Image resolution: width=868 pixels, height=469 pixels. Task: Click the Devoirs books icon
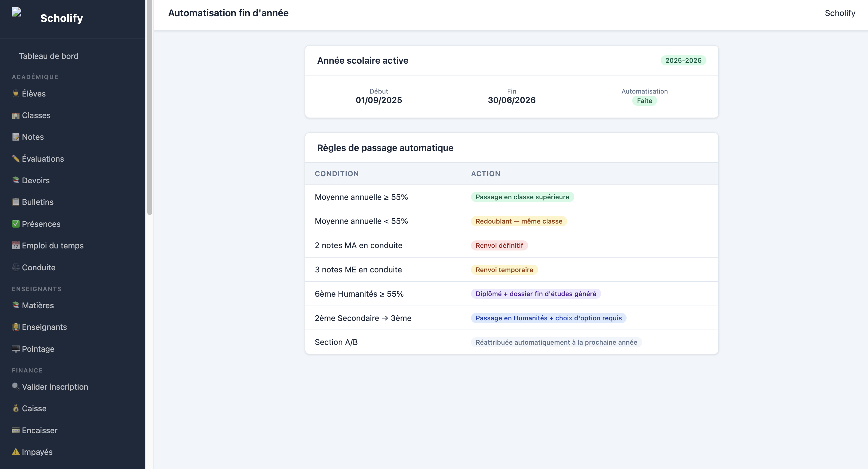[16, 180]
